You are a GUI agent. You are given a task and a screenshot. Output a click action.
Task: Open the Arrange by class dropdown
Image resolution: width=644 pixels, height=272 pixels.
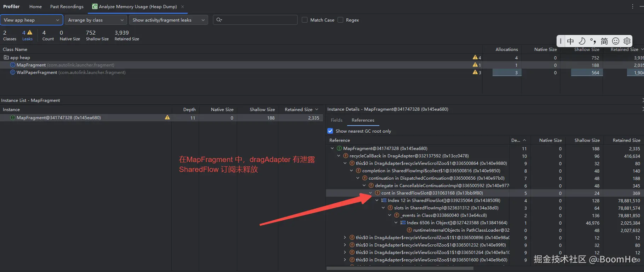(x=96, y=20)
